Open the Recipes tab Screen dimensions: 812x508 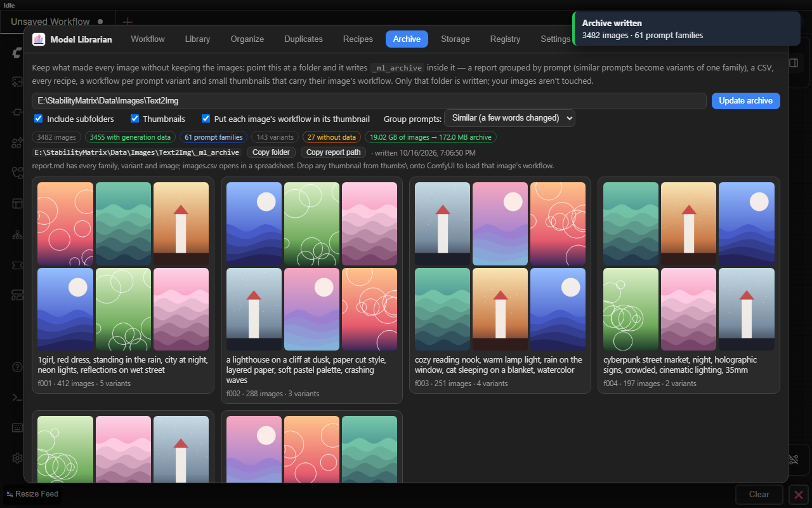click(x=358, y=39)
